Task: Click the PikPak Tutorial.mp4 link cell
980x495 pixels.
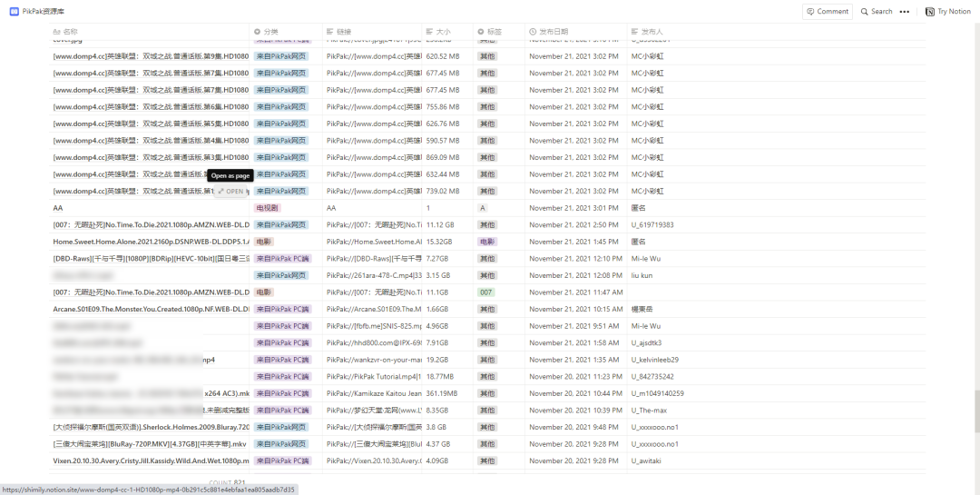Action: tap(373, 376)
